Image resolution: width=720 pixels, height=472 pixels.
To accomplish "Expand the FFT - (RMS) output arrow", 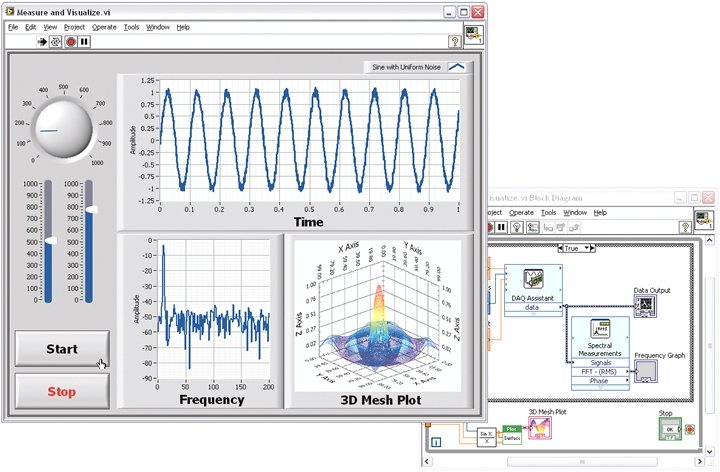I will tap(626, 371).
